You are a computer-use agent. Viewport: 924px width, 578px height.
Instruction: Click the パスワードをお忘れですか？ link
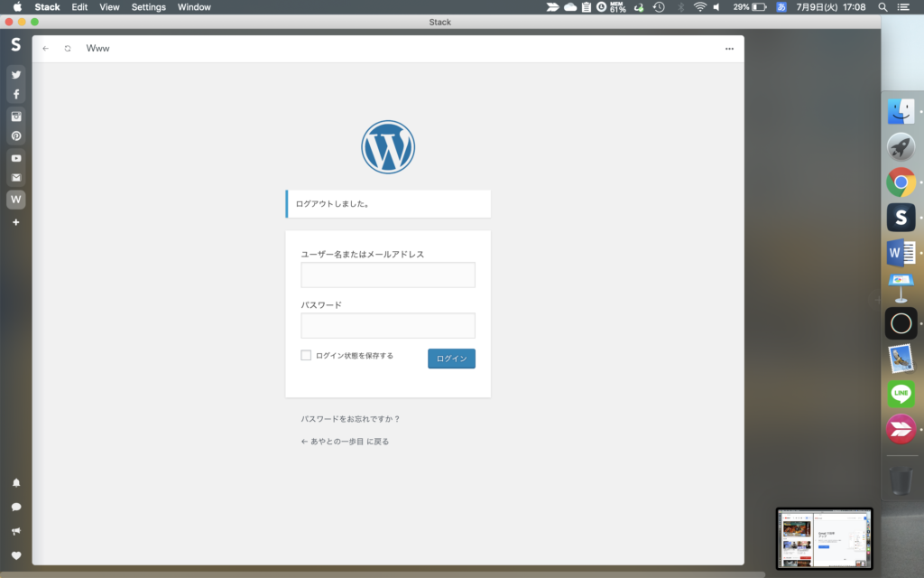pos(351,419)
